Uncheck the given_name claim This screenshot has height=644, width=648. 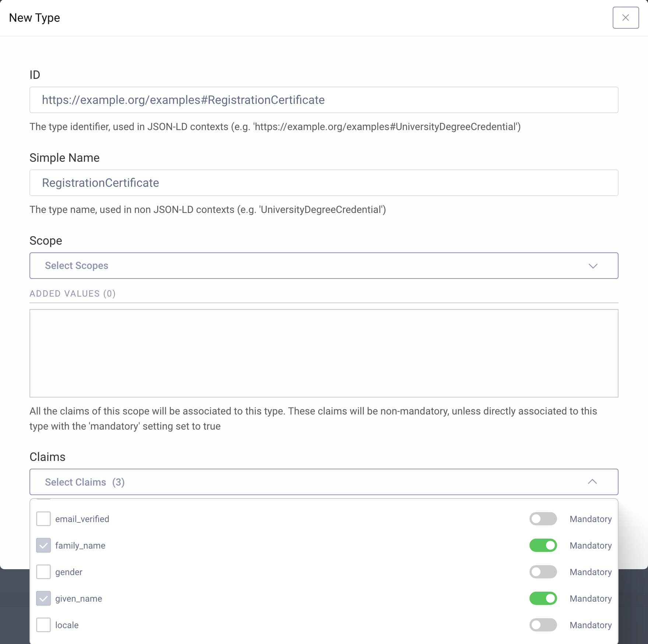click(x=43, y=599)
